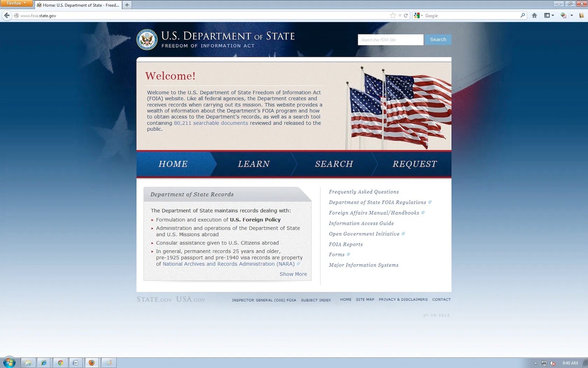Open Windows Explorer from the taskbar

click(x=28, y=363)
